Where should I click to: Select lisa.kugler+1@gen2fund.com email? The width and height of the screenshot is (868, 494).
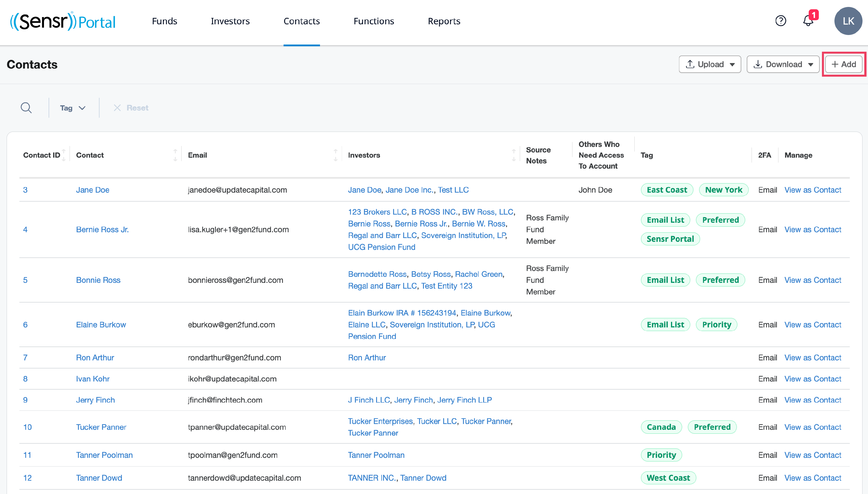[x=238, y=230]
